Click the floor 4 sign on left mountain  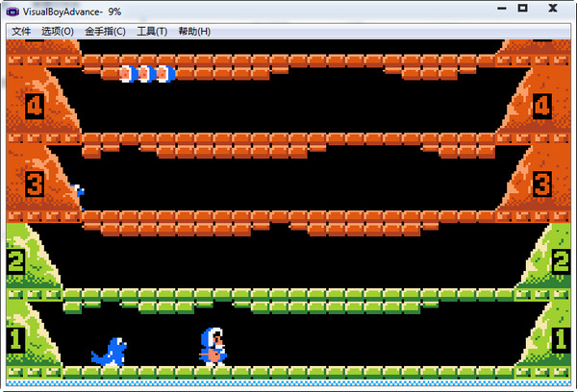[x=35, y=105]
